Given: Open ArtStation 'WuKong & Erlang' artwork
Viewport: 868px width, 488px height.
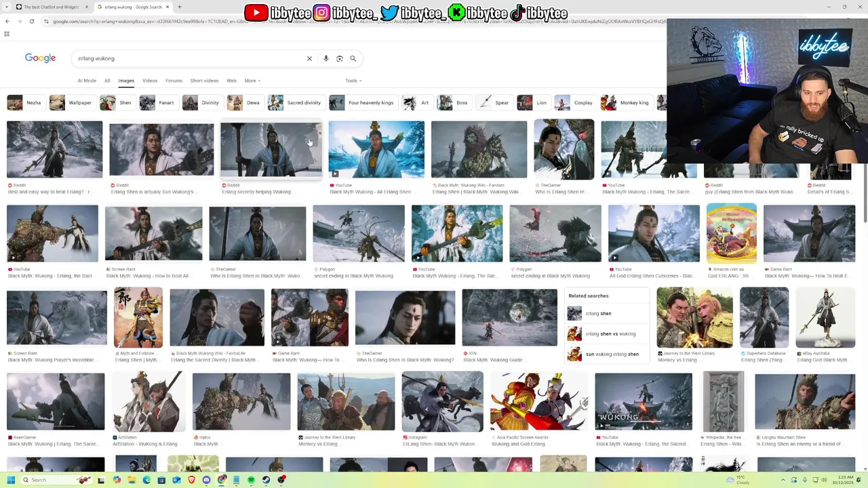Looking at the screenshot, I should pos(149,402).
